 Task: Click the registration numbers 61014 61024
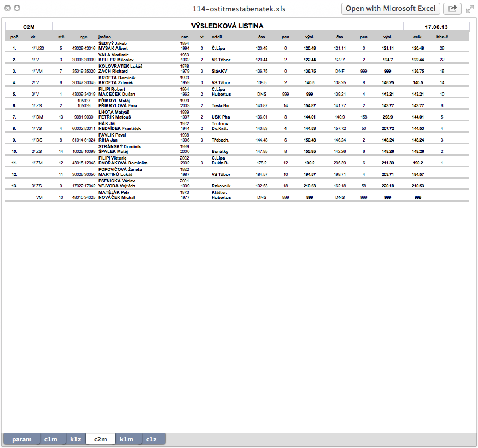[x=84, y=140]
